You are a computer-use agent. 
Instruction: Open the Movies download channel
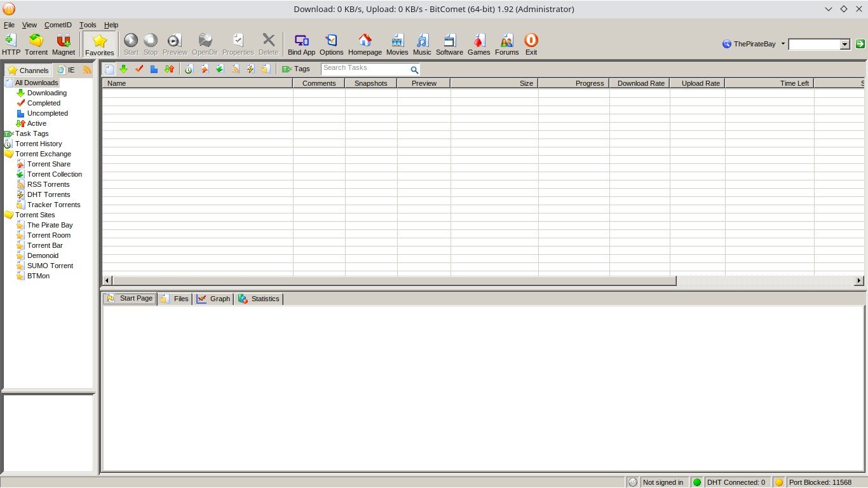(397, 43)
